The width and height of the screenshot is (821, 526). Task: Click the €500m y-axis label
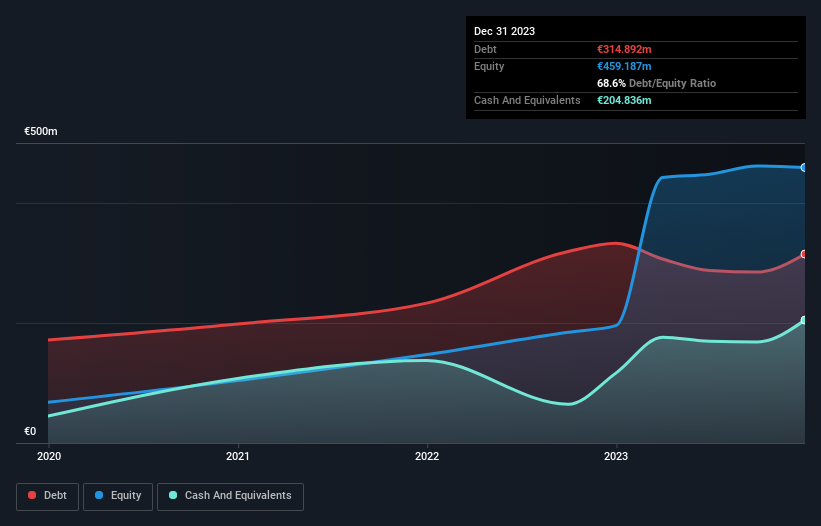point(41,131)
